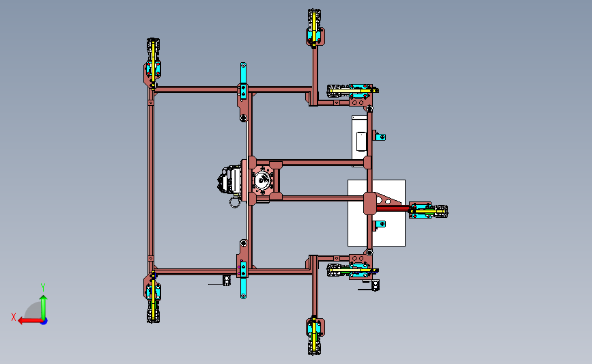Viewport: 592px width, 364px height.
Task: Click the green Y axis arrow of triad
Action: point(44,307)
